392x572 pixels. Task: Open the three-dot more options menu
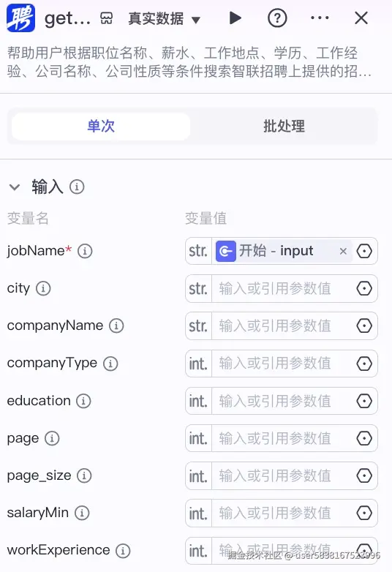click(x=320, y=18)
